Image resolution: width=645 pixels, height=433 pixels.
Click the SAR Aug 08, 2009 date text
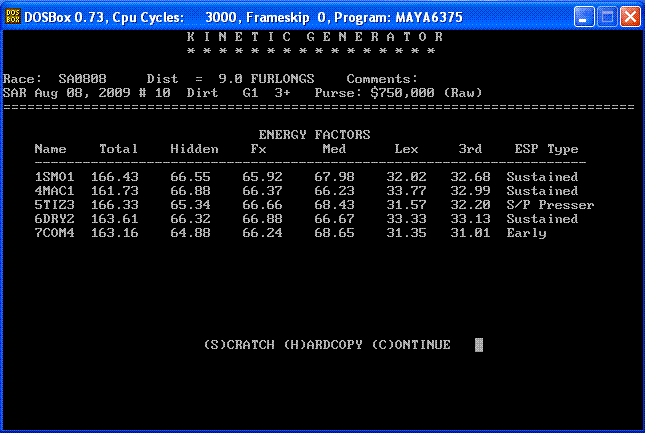(x=67, y=93)
